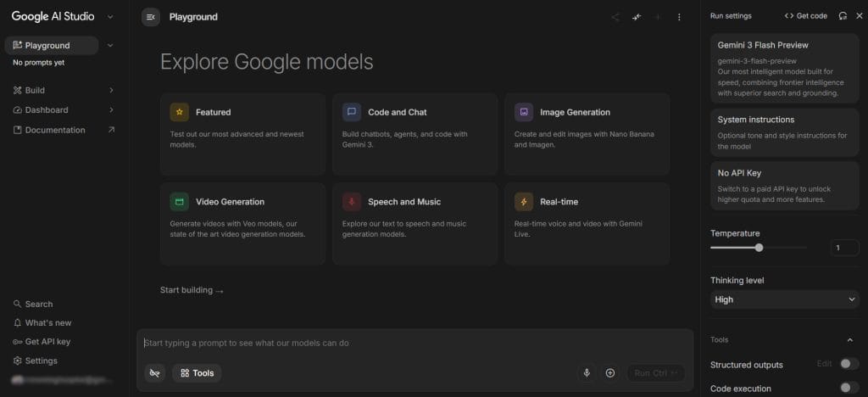Open the three-dot more options menu
Screen dimensions: 868x397
(x=679, y=17)
